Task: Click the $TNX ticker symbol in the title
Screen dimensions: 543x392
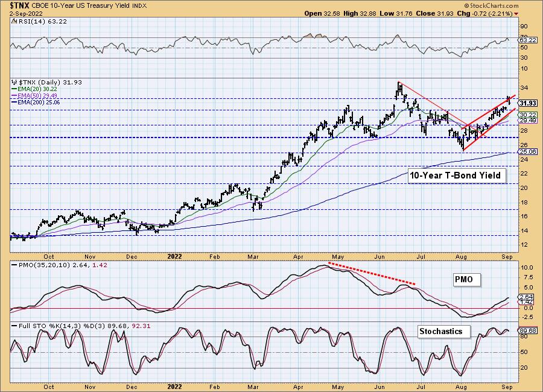Action: click(x=20, y=5)
